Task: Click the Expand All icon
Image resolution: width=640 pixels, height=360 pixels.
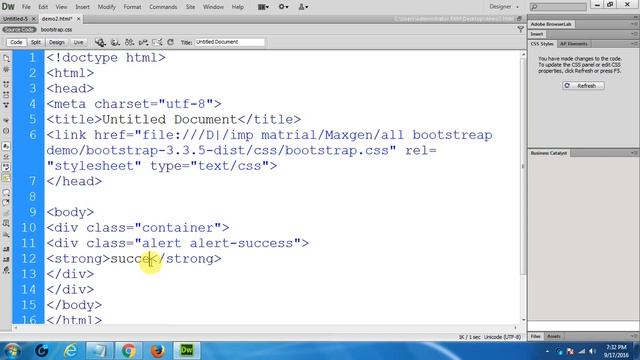Action: pyautogui.click(x=6, y=105)
